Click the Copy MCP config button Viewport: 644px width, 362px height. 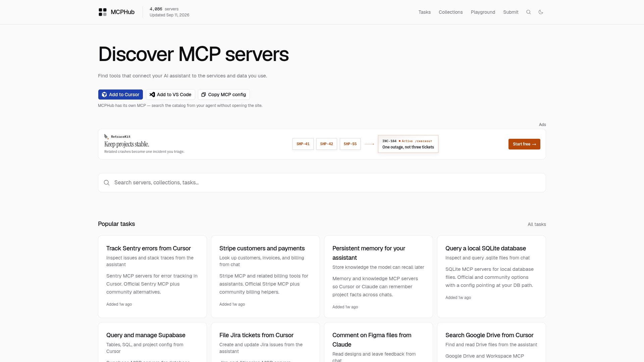[x=224, y=95]
